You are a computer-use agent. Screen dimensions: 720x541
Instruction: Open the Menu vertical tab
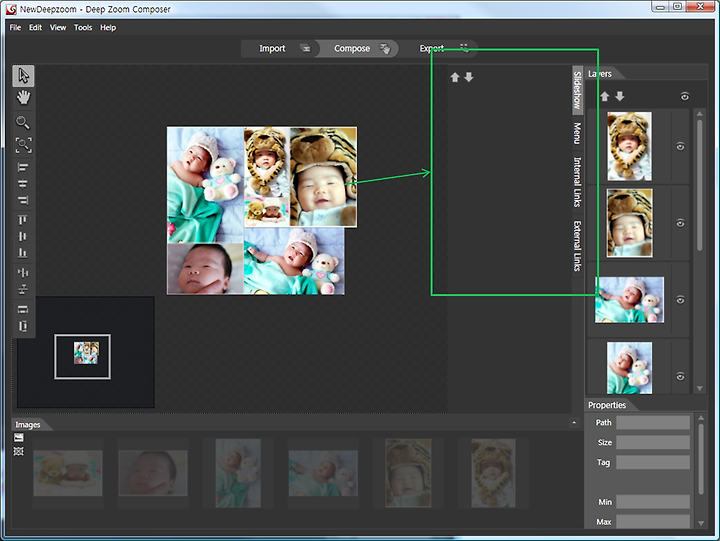pyautogui.click(x=577, y=133)
